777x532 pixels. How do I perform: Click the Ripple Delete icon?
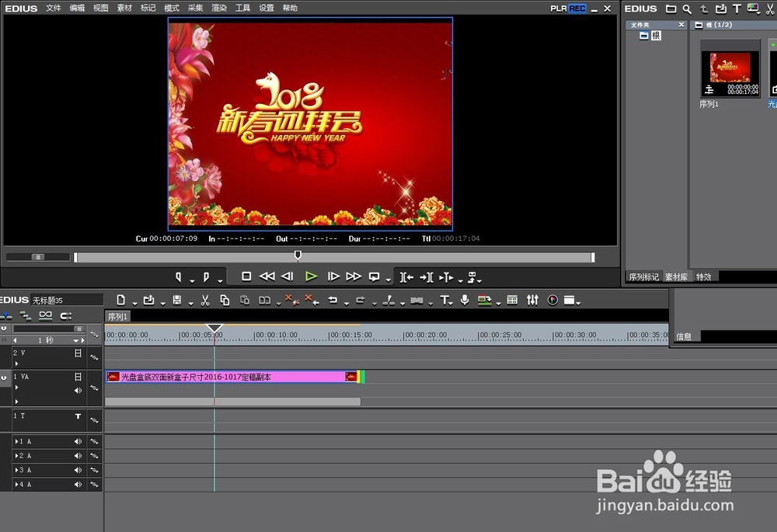[312, 301]
